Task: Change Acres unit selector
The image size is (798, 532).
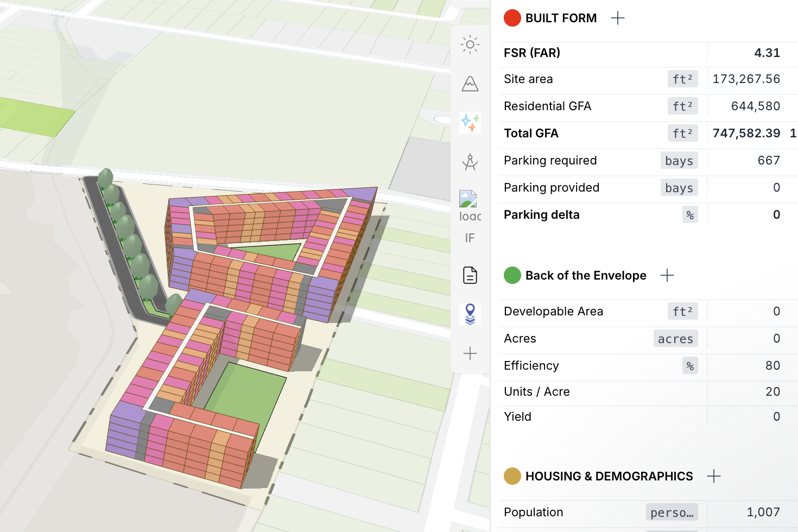Action: pyautogui.click(x=676, y=339)
